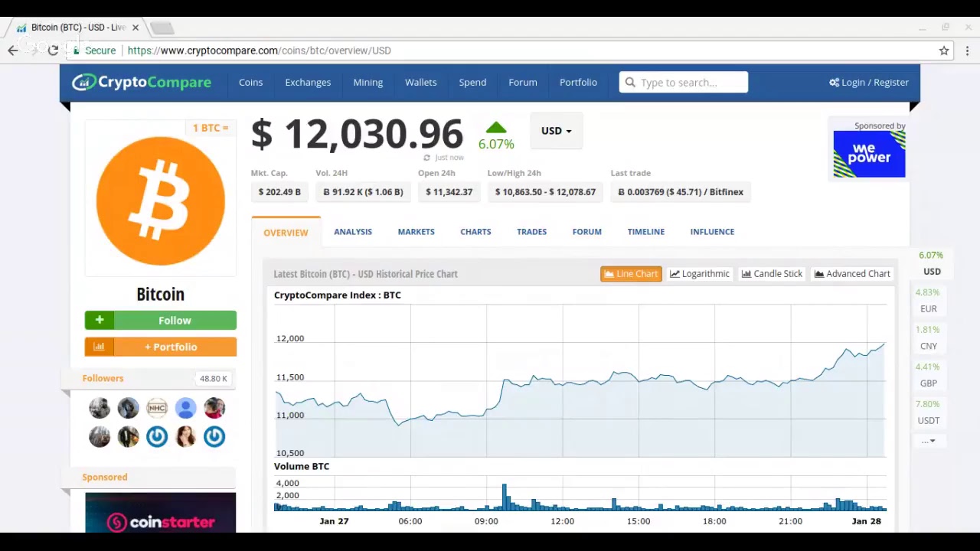Click the green price-up arrow indicator
The image size is (980, 551).
[x=496, y=128]
